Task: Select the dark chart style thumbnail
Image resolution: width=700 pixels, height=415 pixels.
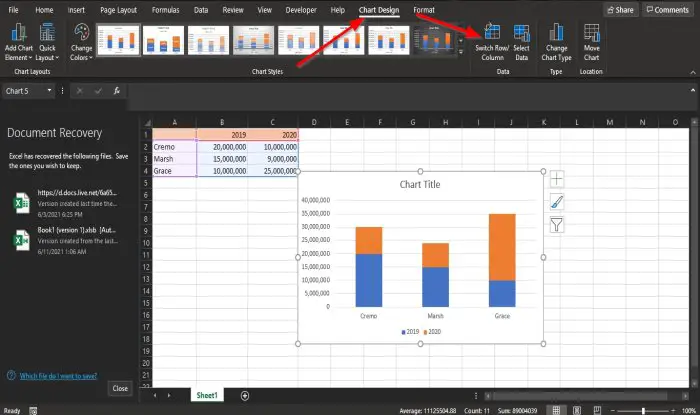Action: click(434, 40)
